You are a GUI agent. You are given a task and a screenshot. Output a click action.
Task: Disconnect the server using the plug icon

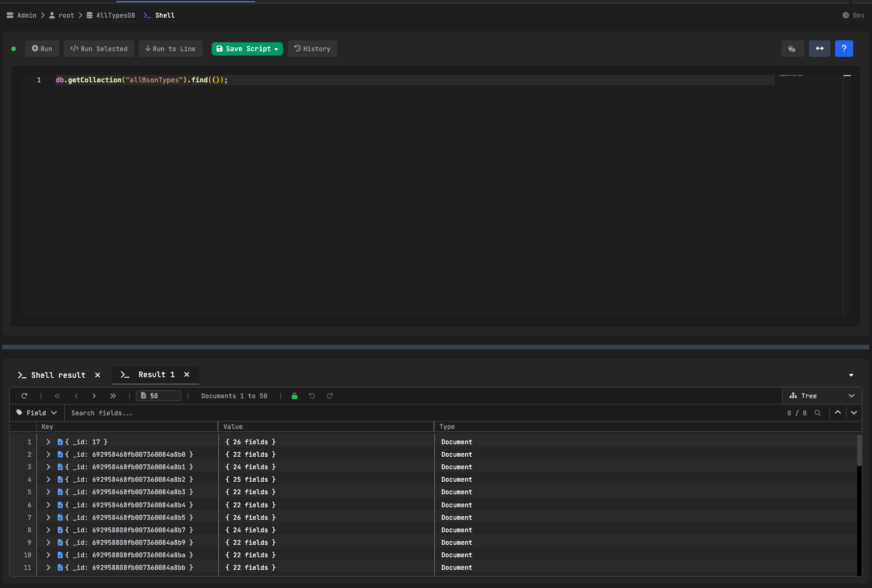(792, 48)
